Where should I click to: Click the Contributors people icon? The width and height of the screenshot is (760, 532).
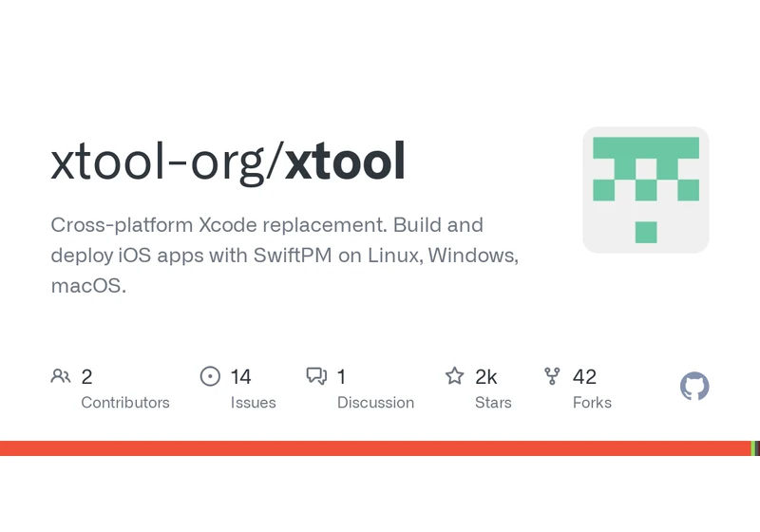[61, 376]
